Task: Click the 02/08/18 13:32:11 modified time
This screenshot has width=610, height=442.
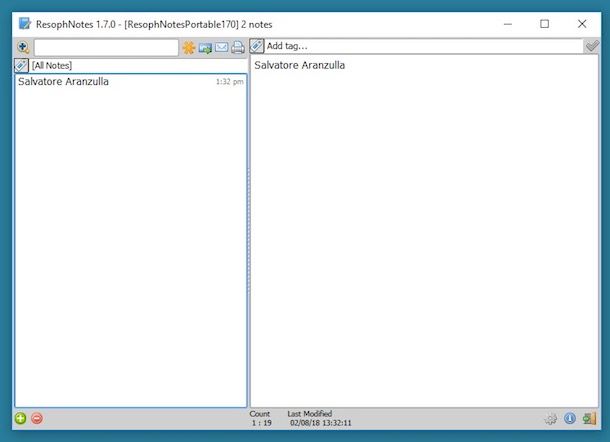Action: pyautogui.click(x=321, y=423)
